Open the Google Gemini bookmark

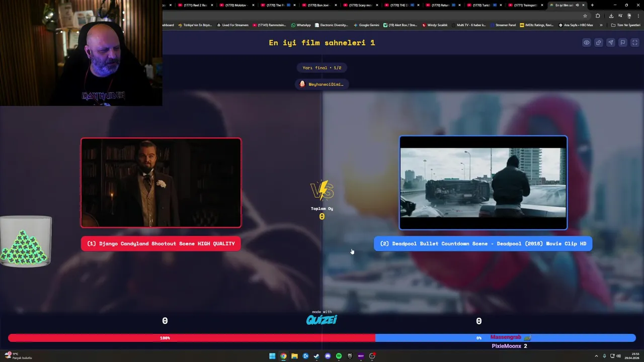click(366, 25)
